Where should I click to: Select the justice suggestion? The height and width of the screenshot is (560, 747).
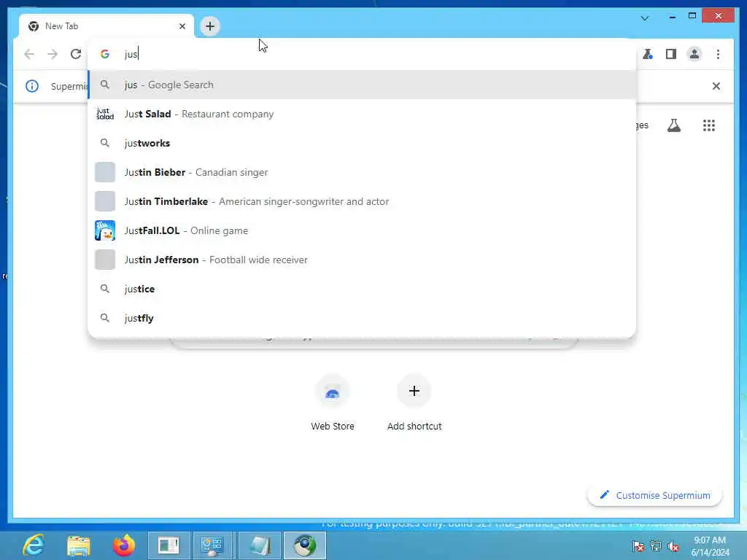coord(362,289)
